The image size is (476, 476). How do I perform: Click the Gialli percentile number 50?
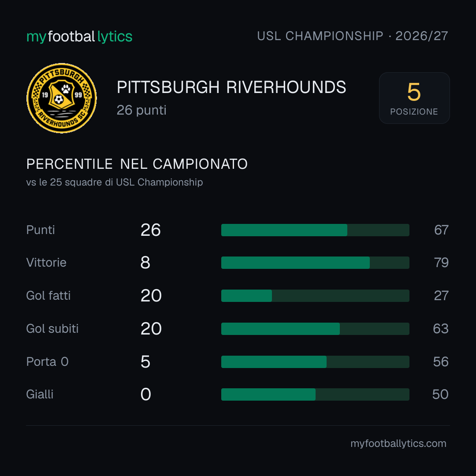440,394
